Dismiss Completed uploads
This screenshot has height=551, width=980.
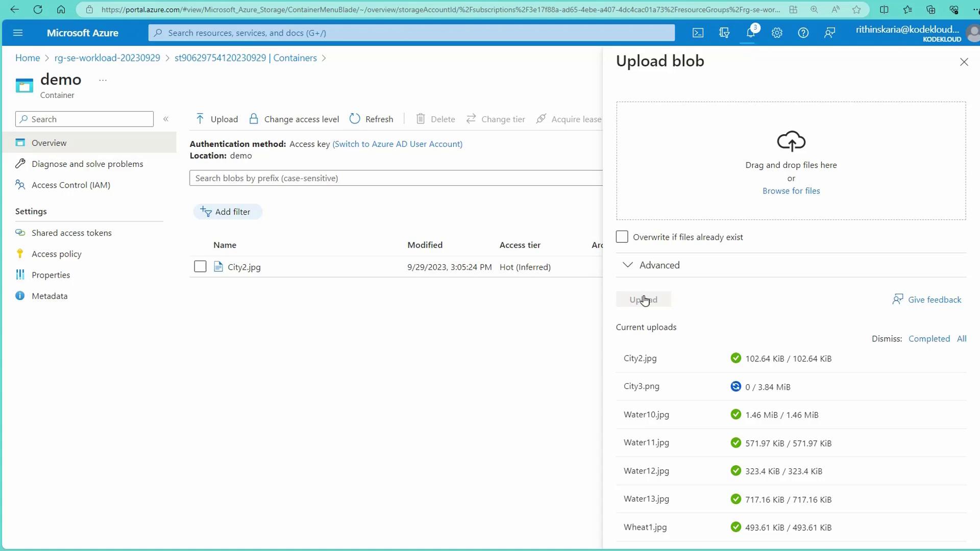click(x=928, y=339)
